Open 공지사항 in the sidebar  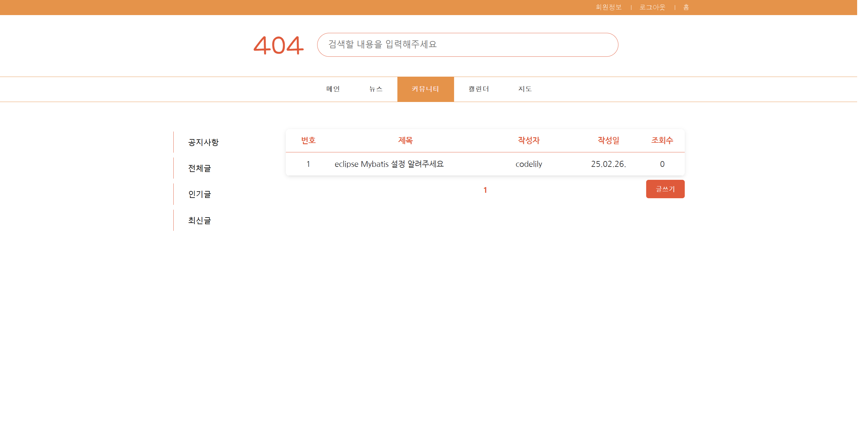pos(203,142)
